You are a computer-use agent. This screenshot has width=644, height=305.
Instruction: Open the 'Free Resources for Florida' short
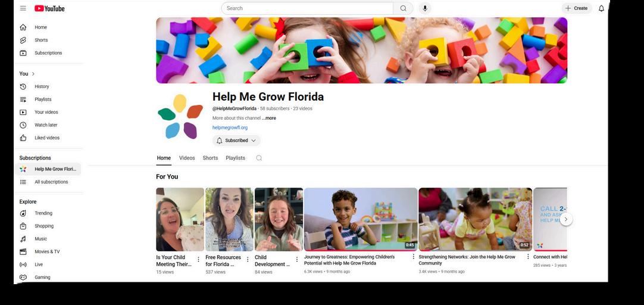coord(229,219)
